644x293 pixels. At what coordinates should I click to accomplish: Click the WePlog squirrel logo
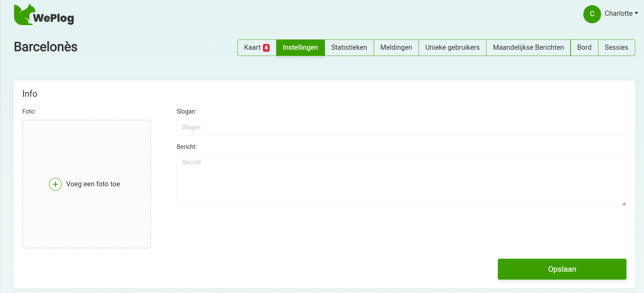(x=44, y=15)
